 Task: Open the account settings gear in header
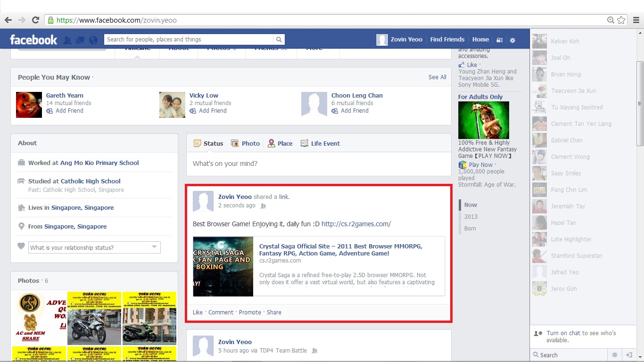(512, 40)
